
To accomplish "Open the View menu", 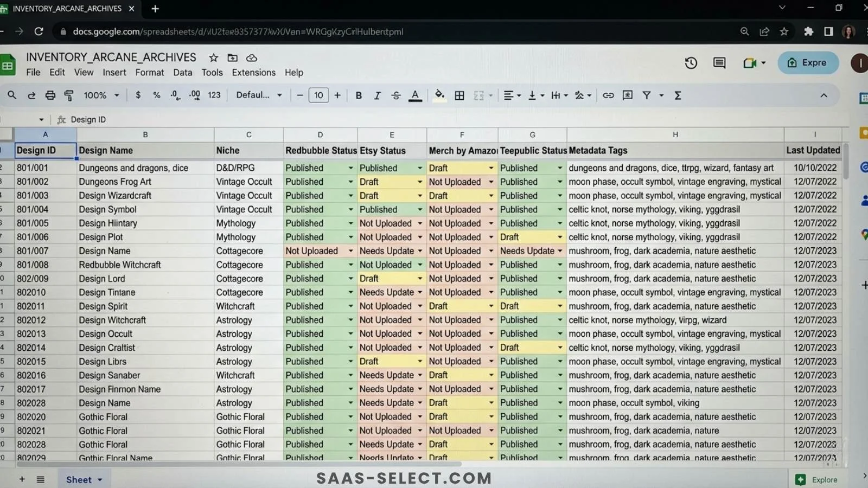I will point(84,73).
